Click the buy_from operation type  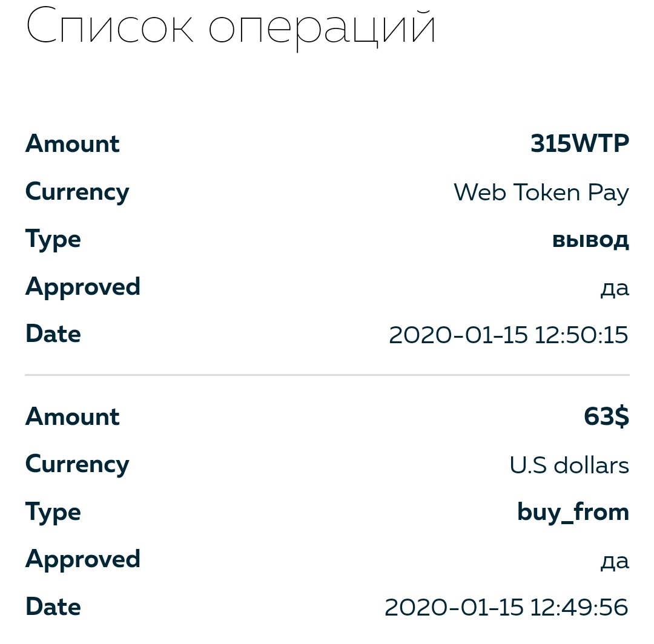click(x=573, y=513)
